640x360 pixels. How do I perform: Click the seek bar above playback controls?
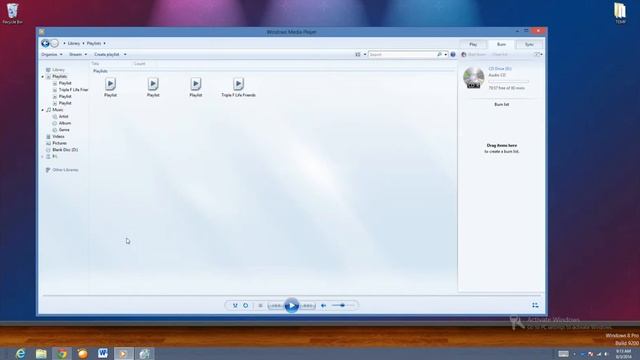(291, 295)
